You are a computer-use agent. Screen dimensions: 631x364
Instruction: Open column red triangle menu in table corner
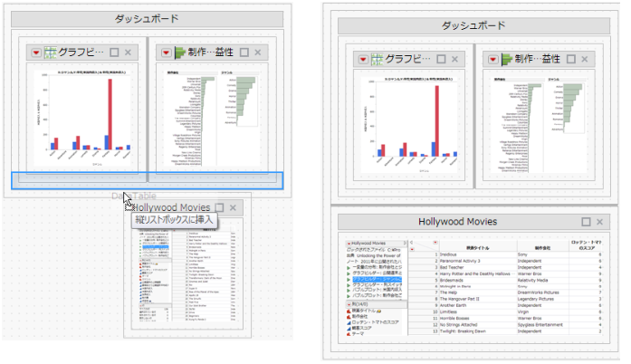435,243
